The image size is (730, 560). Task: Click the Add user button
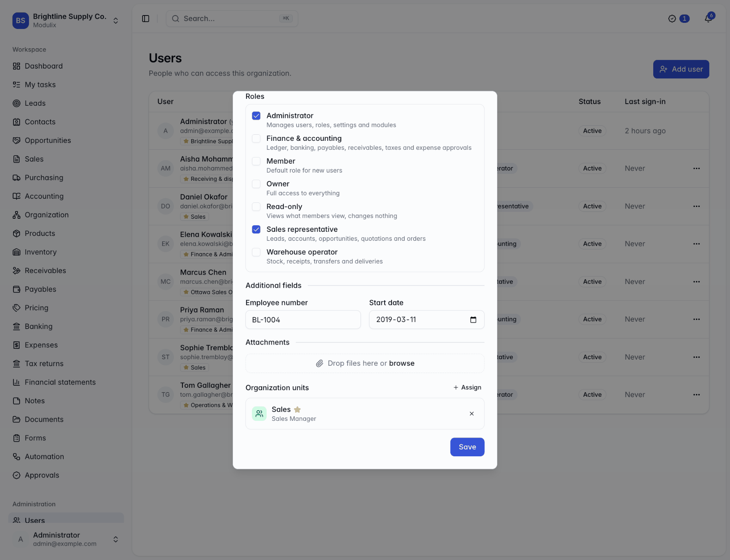click(681, 69)
